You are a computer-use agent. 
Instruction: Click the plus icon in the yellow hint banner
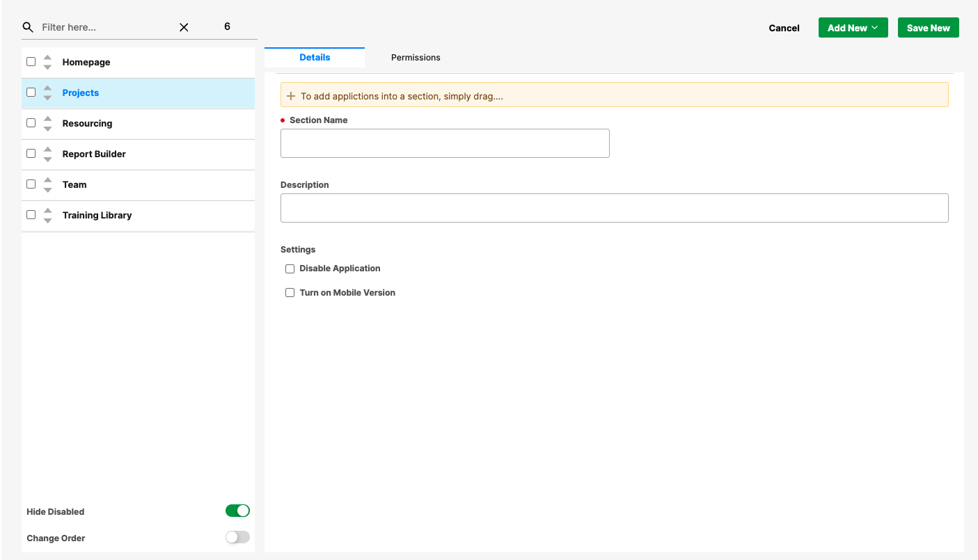coord(291,96)
